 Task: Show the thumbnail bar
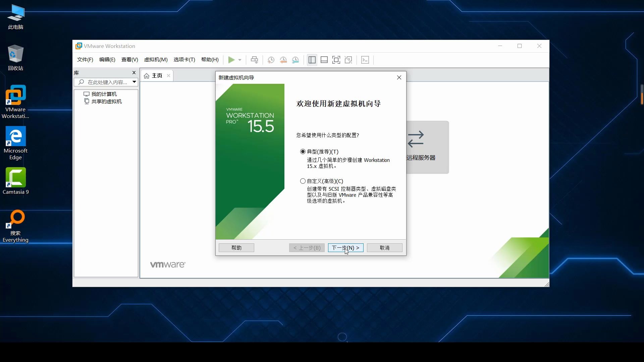point(324,60)
